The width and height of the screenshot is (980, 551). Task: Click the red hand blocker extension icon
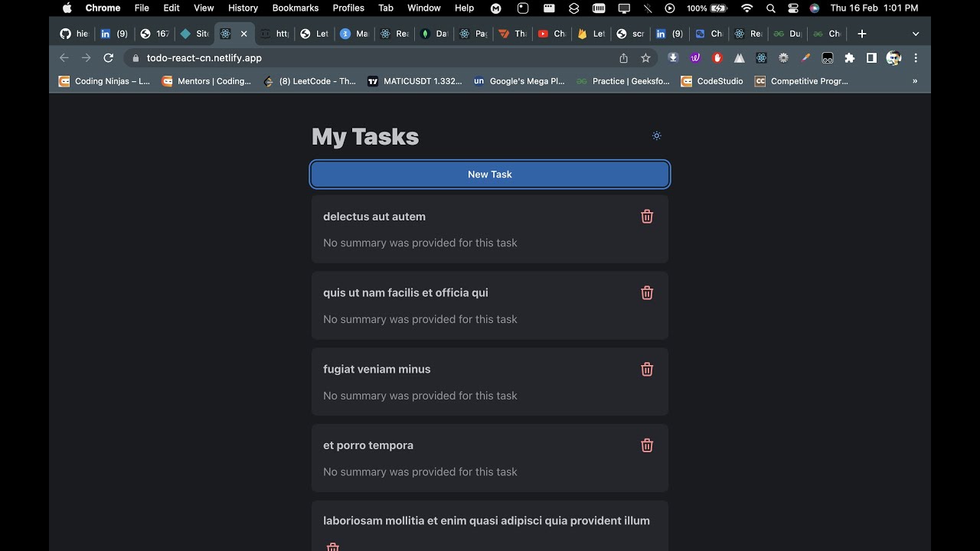click(x=717, y=58)
